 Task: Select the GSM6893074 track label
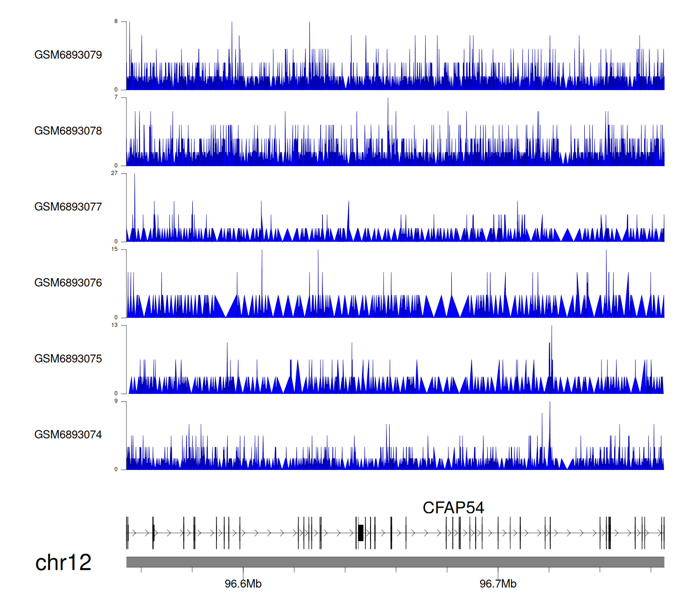pos(68,435)
